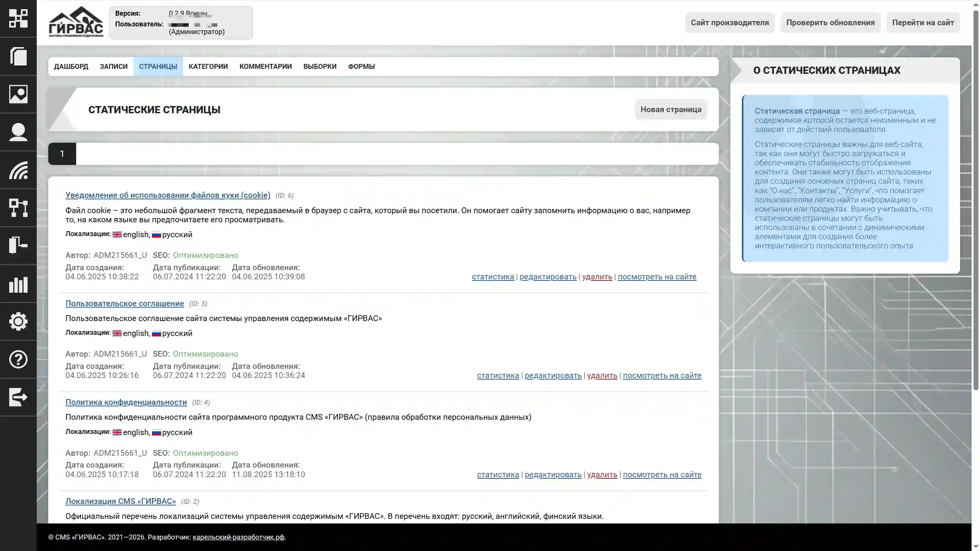
Task: Open the dashboard grid icon in sidebar
Action: (18, 18)
